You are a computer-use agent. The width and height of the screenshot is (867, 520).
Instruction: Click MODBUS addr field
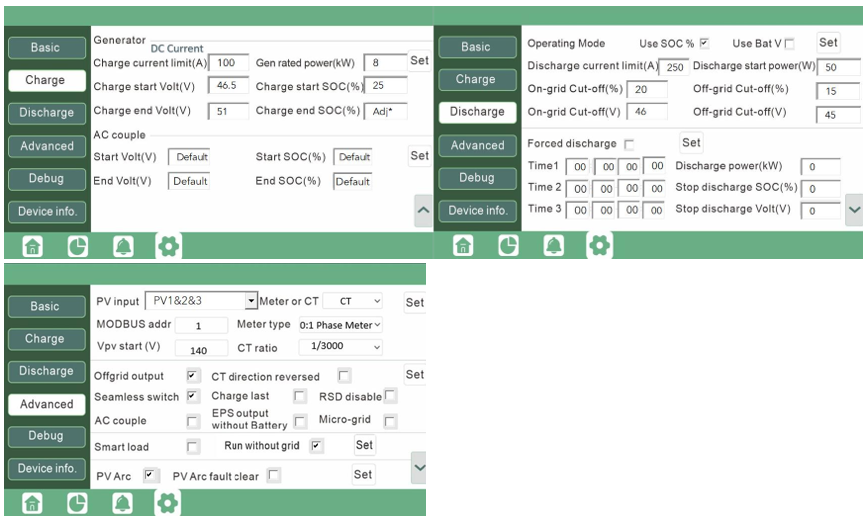click(x=201, y=325)
